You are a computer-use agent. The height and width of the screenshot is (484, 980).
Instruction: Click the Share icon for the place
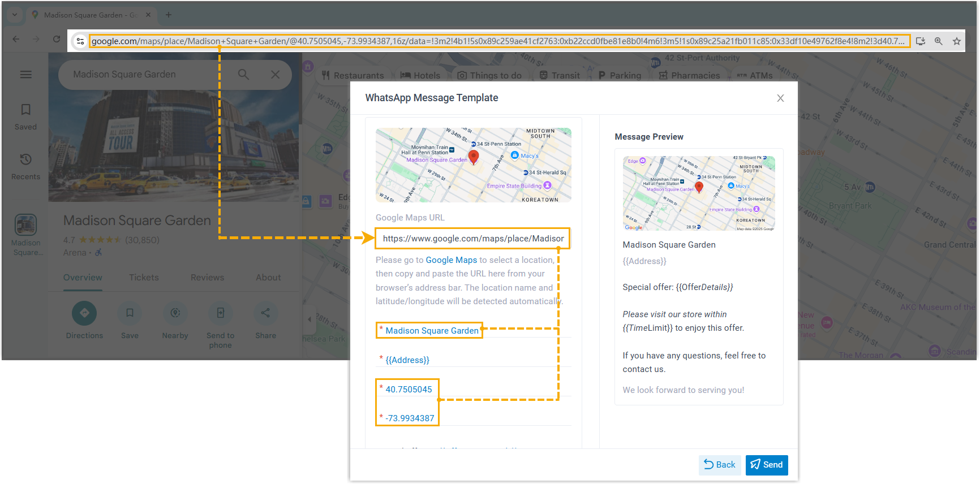(x=265, y=313)
